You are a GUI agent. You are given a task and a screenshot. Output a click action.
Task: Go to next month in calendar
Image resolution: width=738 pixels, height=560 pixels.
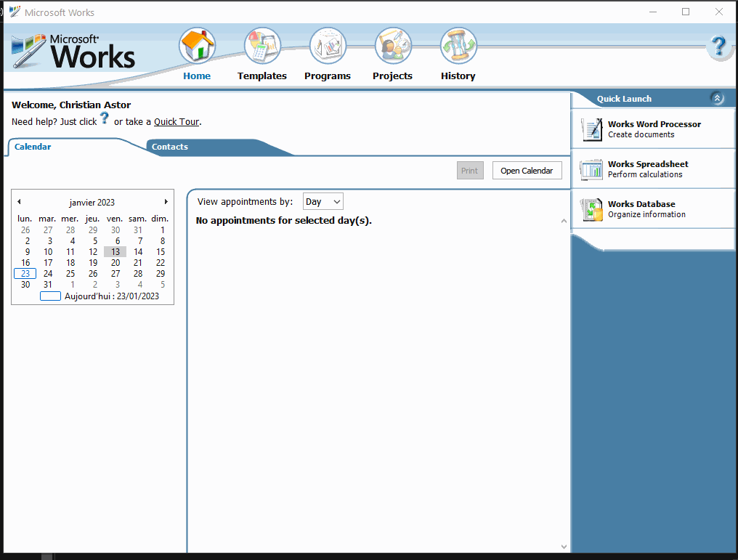(x=166, y=201)
